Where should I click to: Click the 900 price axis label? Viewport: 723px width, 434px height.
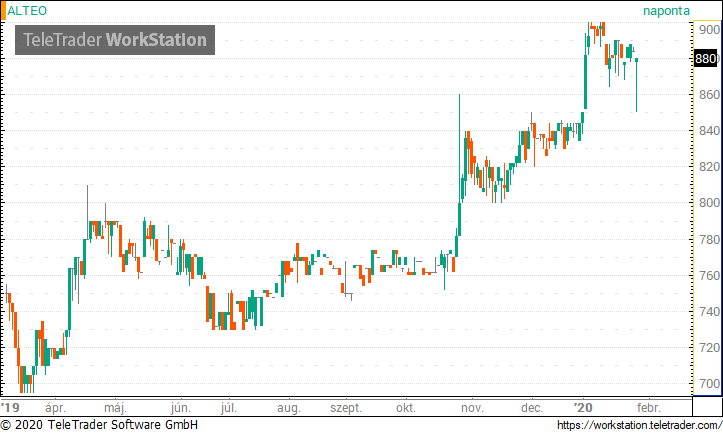pyautogui.click(x=709, y=30)
